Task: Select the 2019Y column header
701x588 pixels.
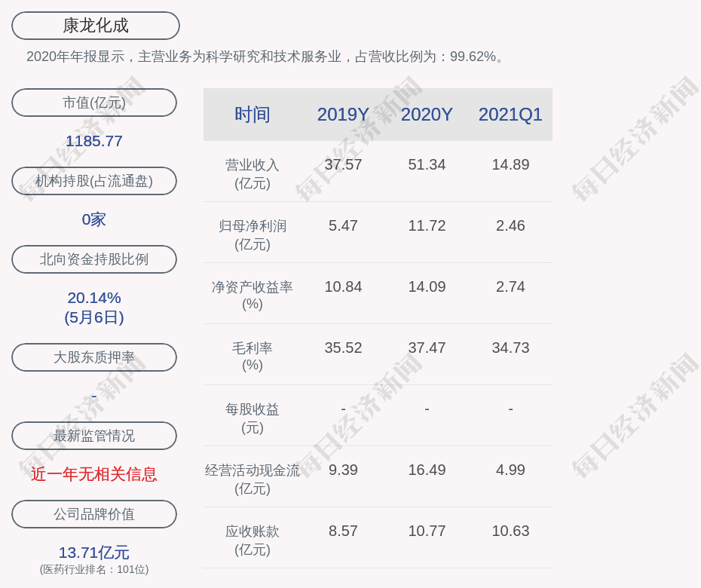Action: pyautogui.click(x=343, y=115)
